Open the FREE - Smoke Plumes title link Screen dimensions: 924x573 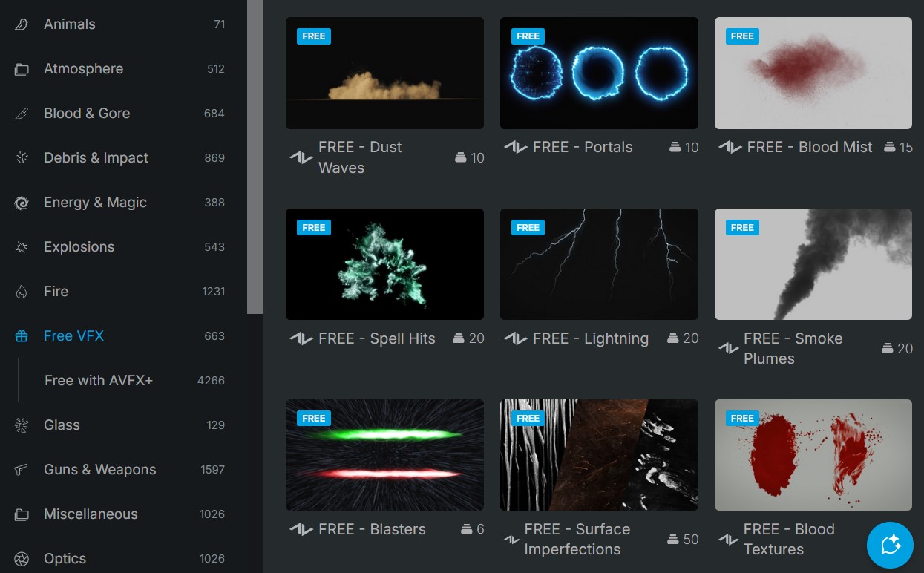tap(793, 348)
